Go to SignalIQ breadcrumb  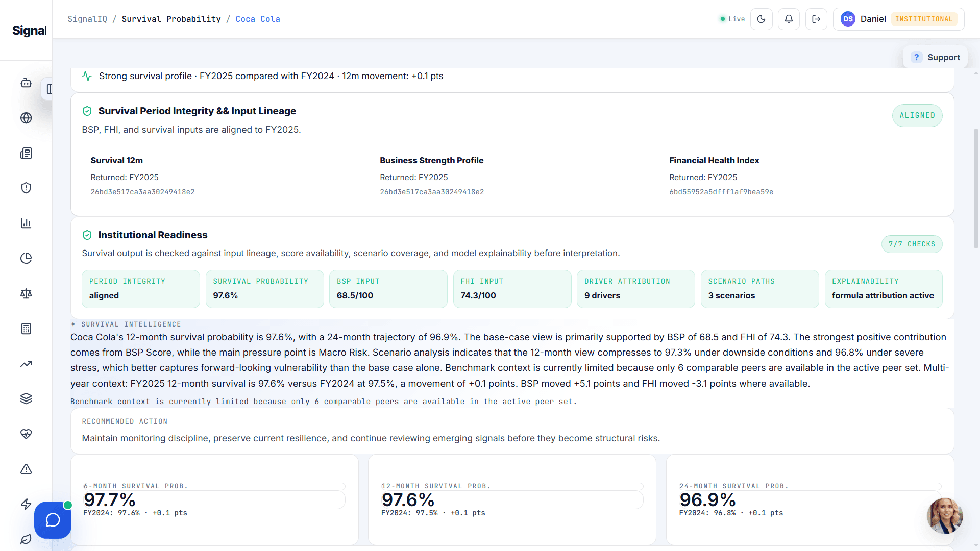click(87, 19)
